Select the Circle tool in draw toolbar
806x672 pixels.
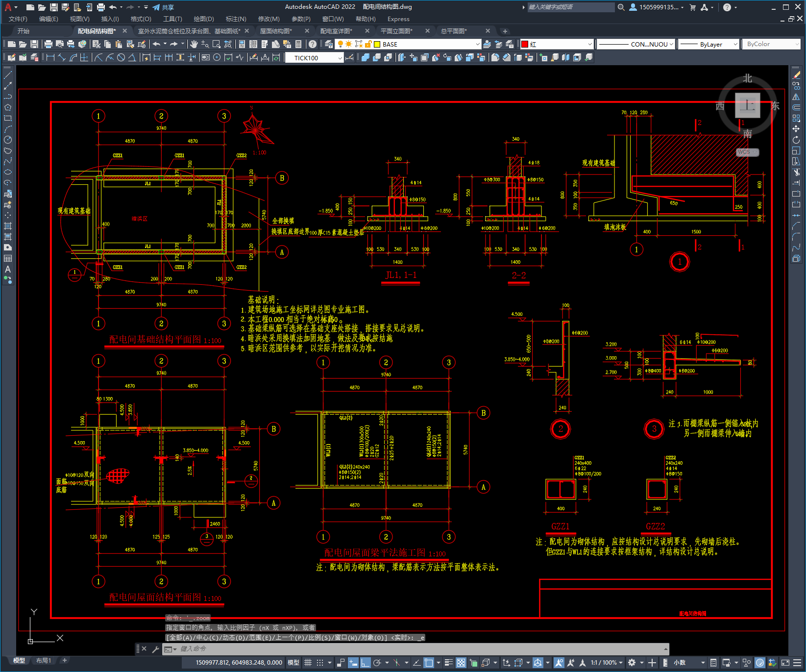click(8, 140)
